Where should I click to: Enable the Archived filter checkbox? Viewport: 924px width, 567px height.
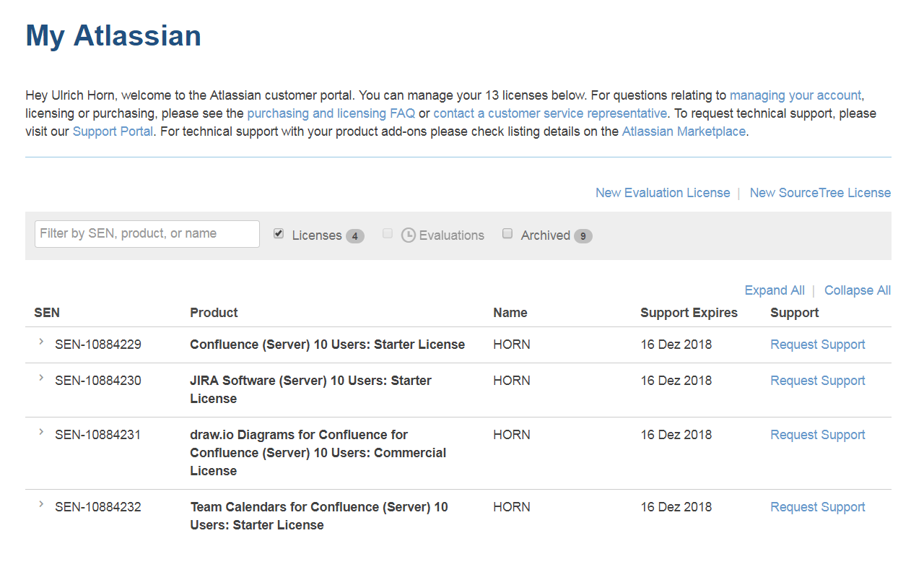[507, 234]
